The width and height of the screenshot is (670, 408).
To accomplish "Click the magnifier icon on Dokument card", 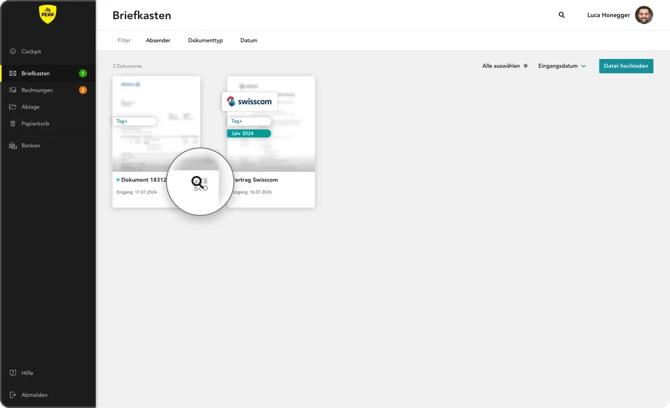I will pyautogui.click(x=197, y=182).
